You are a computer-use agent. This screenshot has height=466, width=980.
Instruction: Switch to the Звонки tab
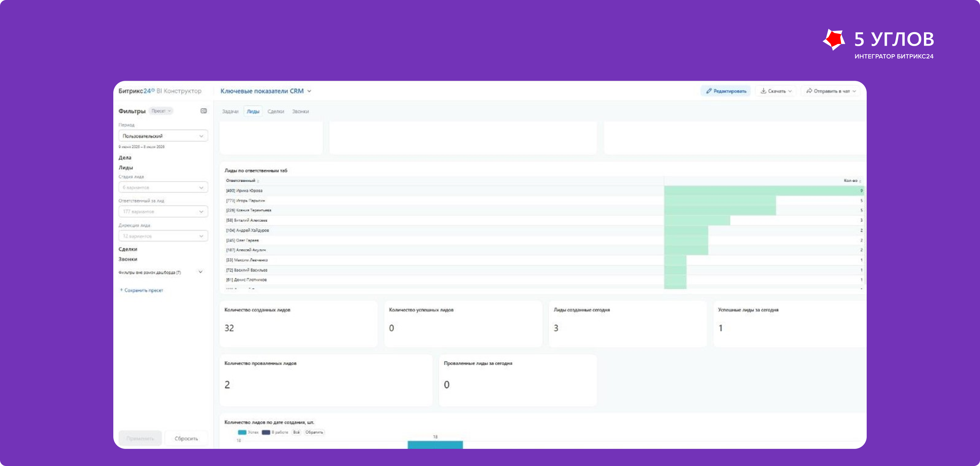point(300,111)
